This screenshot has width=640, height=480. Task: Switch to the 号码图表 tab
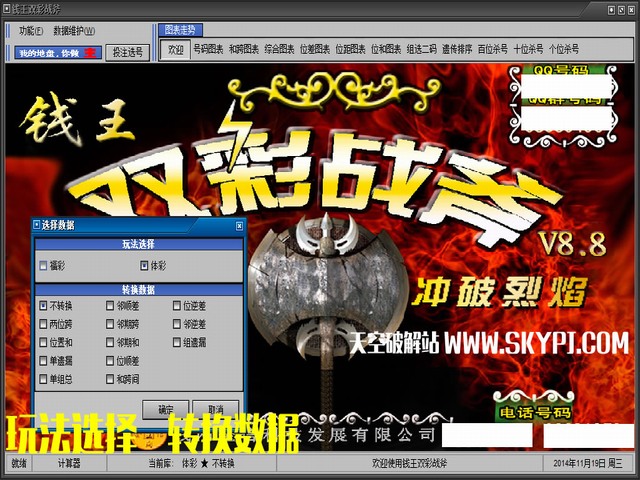[x=207, y=48]
